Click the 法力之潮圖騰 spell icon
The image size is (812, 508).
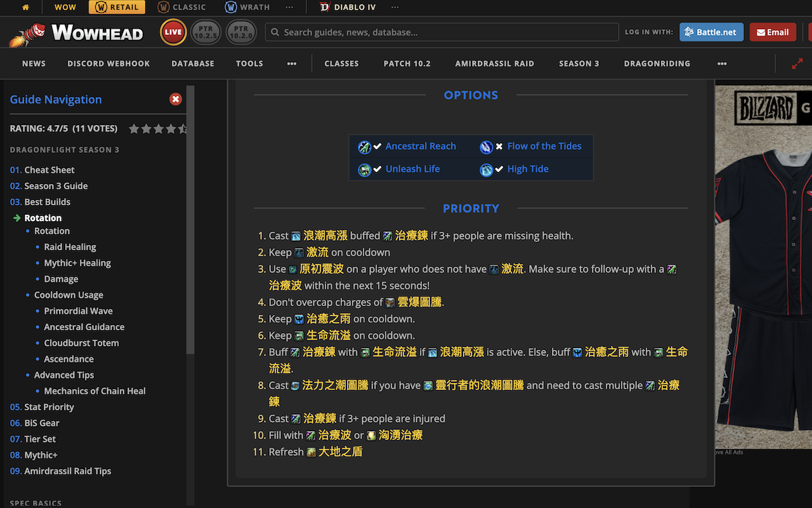[x=295, y=385]
